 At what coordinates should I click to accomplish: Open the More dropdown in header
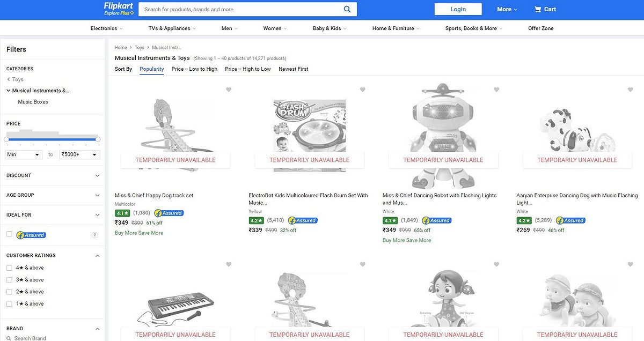[x=507, y=9]
